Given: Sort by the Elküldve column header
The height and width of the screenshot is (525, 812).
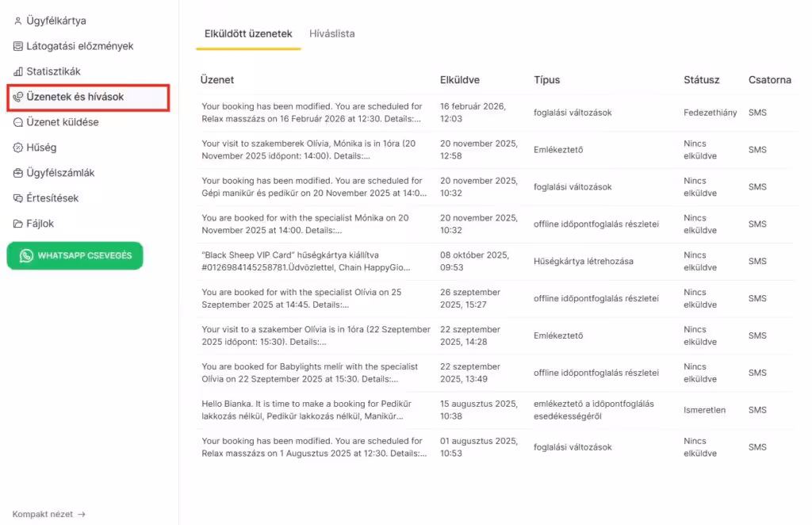Looking at the screenshot, I should click(x=459, y=80).
